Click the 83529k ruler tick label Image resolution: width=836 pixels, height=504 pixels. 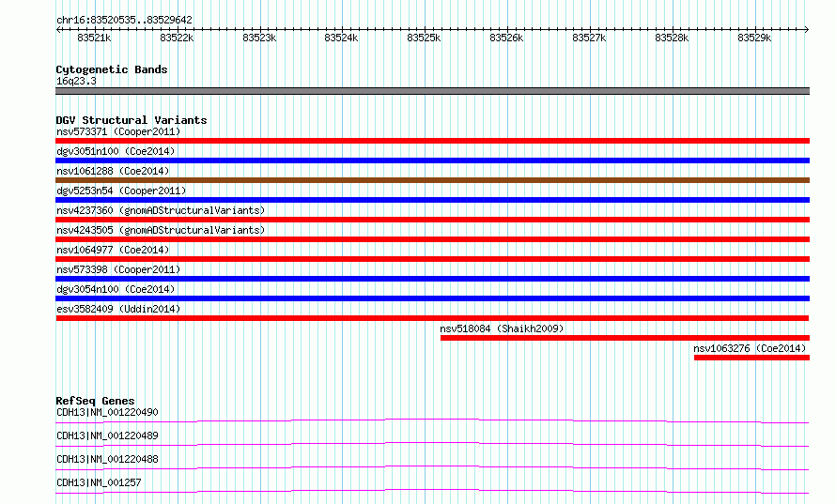tap(754, 38)
